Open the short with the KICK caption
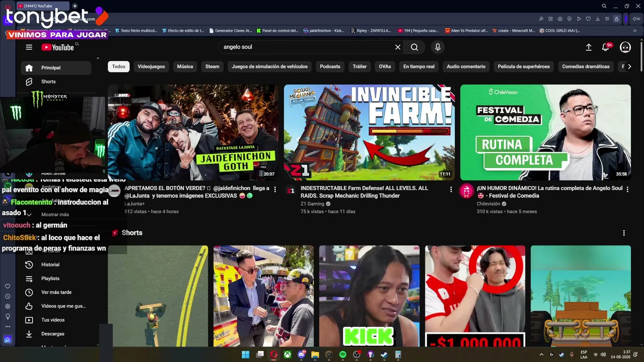 (369, 296)
